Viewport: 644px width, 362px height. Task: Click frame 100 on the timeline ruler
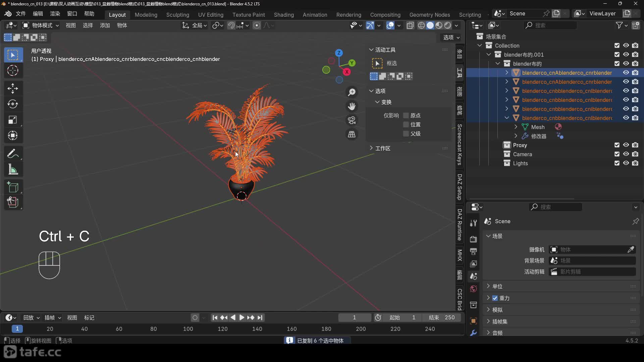pos(188,329)
